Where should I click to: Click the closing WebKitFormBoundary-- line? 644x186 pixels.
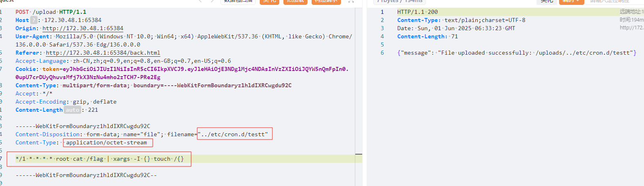(x=86, y=175)
